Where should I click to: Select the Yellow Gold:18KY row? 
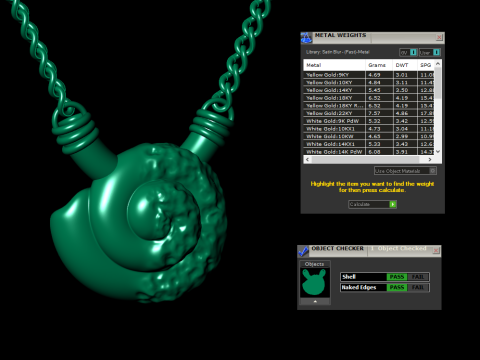pyautogui.click(x=369, y=98)
